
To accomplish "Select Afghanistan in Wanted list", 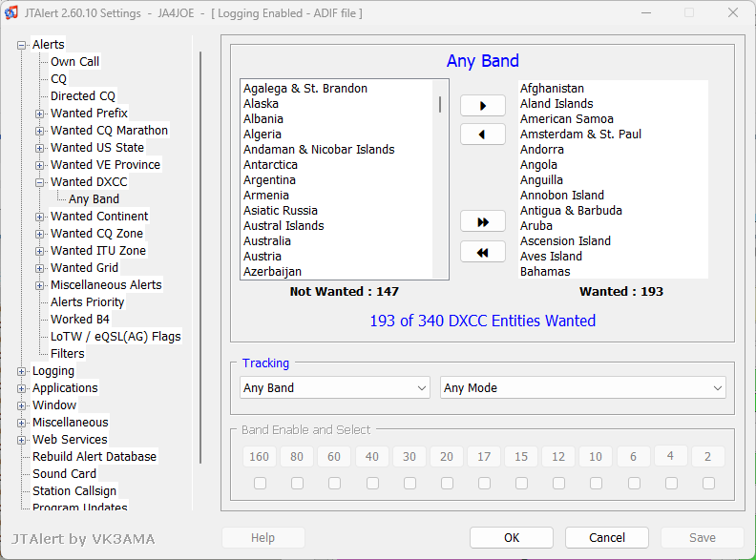I will click(552, 89).
